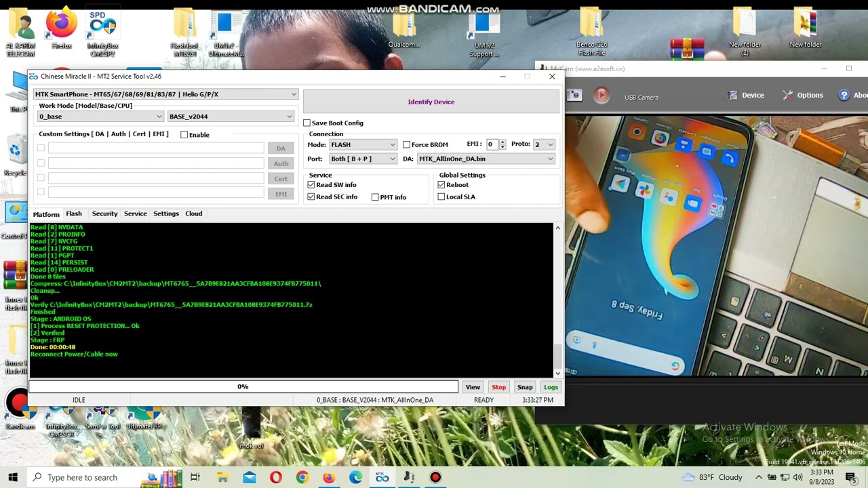Switch to Flash tab
This screenshot has height=488, width=868.
[74, 213]
